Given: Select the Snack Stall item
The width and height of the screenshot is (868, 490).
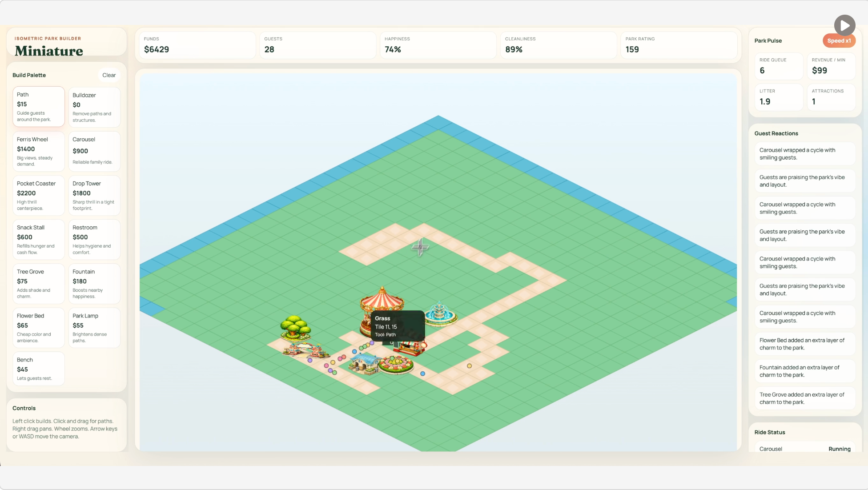Looking at the screenshot, I should click(x=38, y=239).
